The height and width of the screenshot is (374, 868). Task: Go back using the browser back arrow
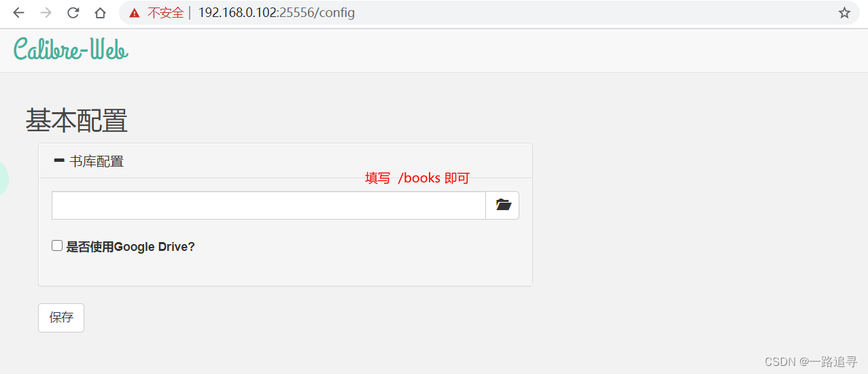[19, 13]
